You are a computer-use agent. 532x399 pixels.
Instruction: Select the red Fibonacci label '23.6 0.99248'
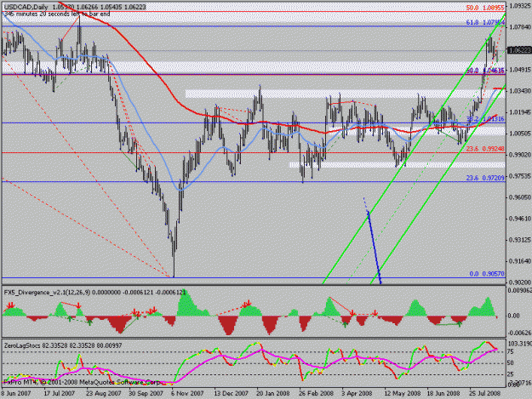pos(485,149)
